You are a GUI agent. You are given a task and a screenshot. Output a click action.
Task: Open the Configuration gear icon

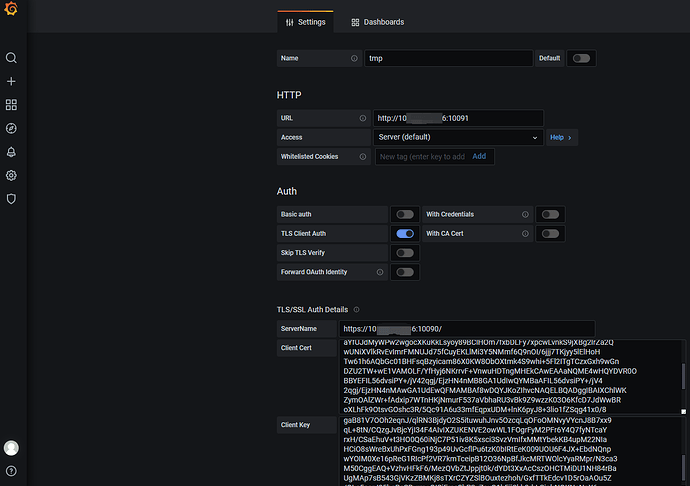(12, 175)
